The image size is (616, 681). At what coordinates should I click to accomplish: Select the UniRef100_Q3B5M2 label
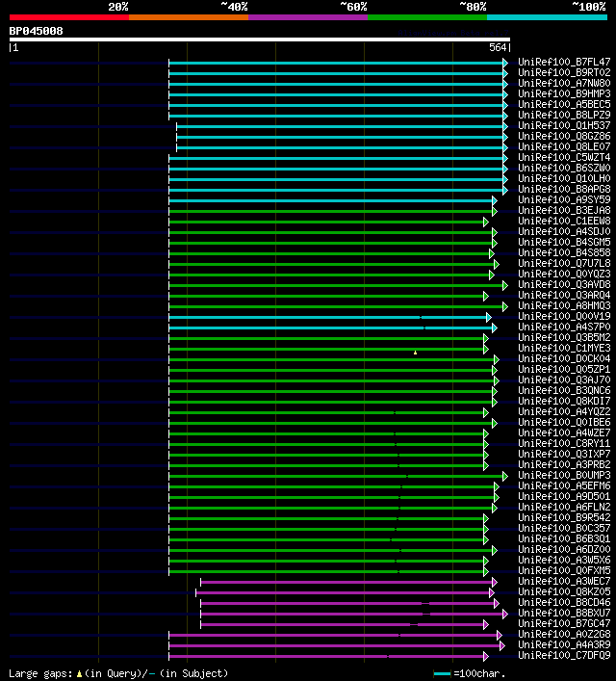(x=564, y=338)
